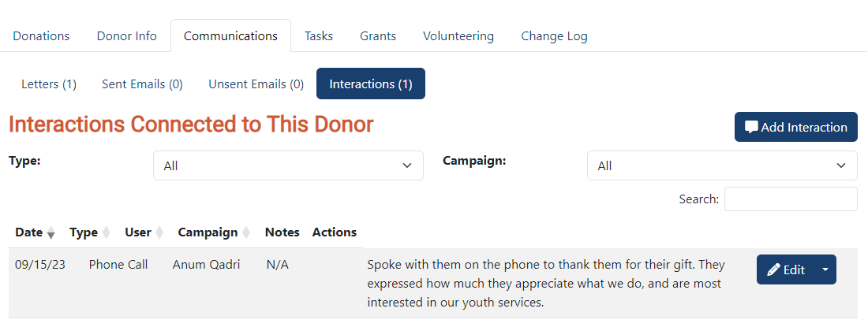
Task: Expand the caret next to Edit
Action: [825, 270]
